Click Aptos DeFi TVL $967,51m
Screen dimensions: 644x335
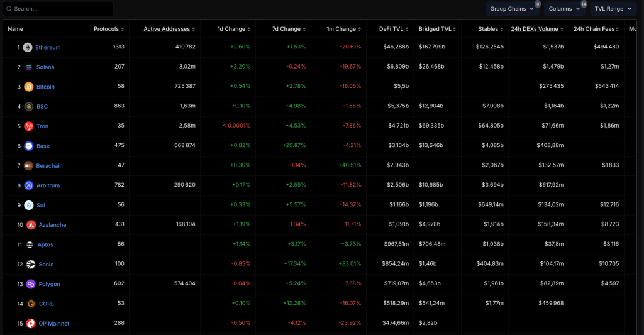click(396, 244)
